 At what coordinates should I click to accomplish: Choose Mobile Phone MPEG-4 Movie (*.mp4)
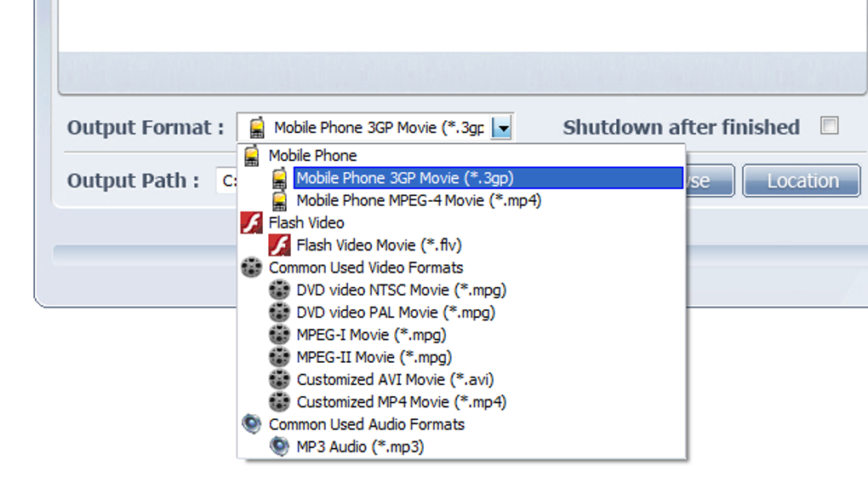click(x=418, y=201)
